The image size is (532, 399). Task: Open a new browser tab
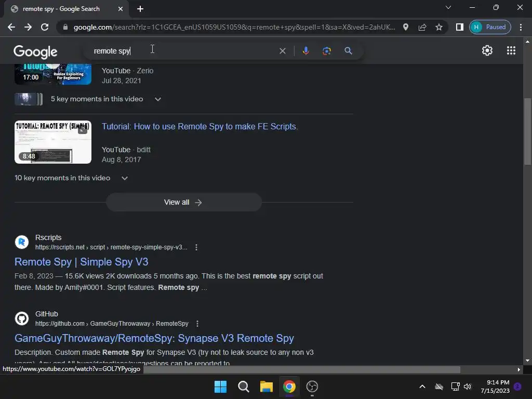(x=140, y=9)
